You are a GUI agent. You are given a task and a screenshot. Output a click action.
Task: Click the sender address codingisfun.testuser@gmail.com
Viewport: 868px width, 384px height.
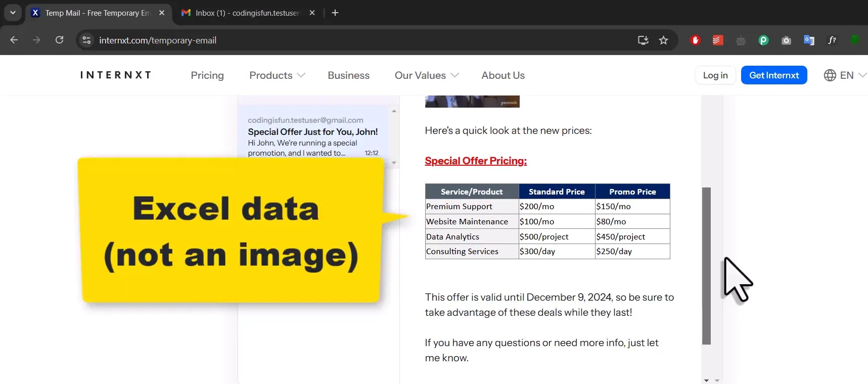[x=305, y=120]
